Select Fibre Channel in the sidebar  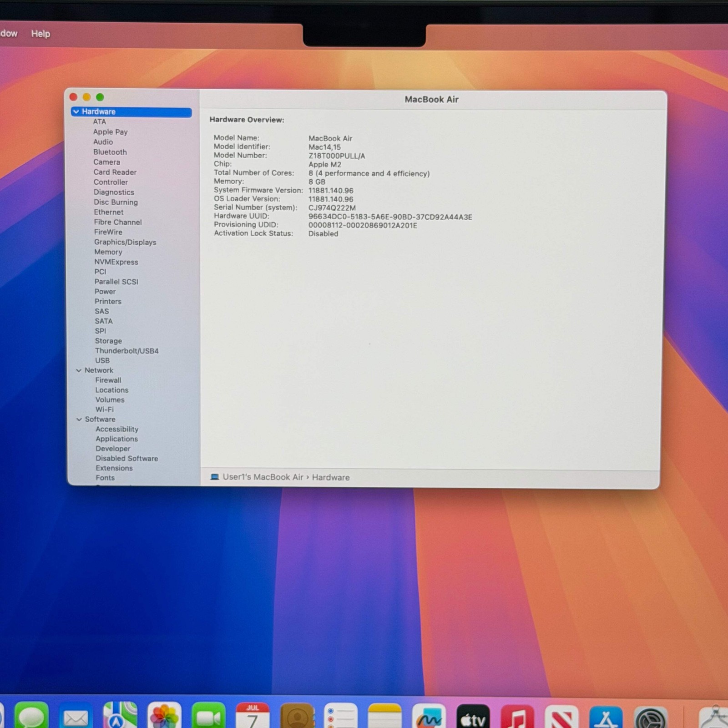click(x=118, y=222)
